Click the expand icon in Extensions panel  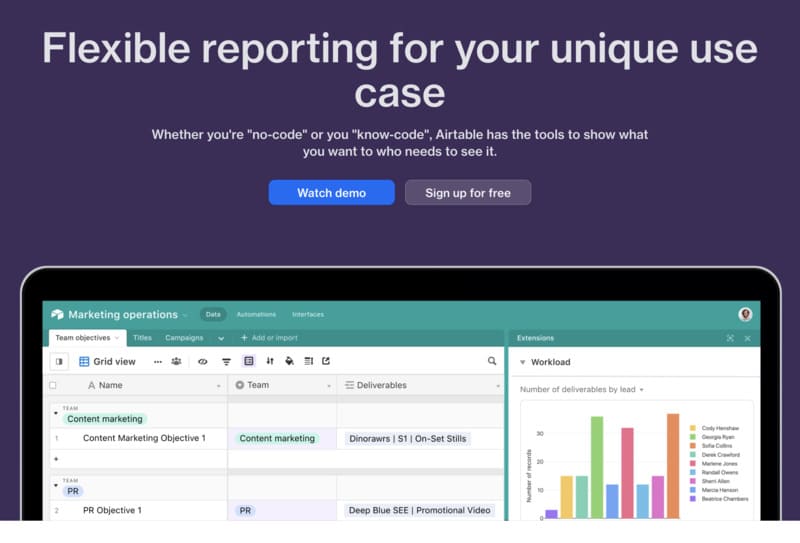pyautogui.click(x=730, y=338)
